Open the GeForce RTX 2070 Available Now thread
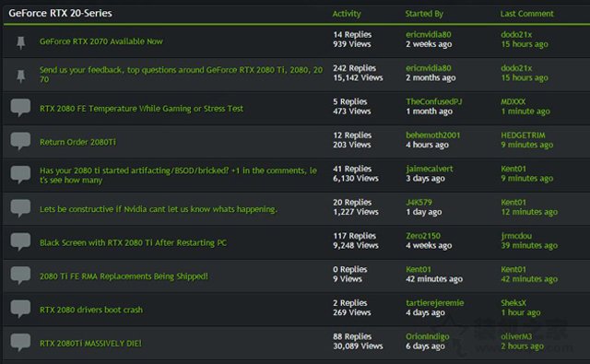 pyautogui.click(x=101, y=41)
